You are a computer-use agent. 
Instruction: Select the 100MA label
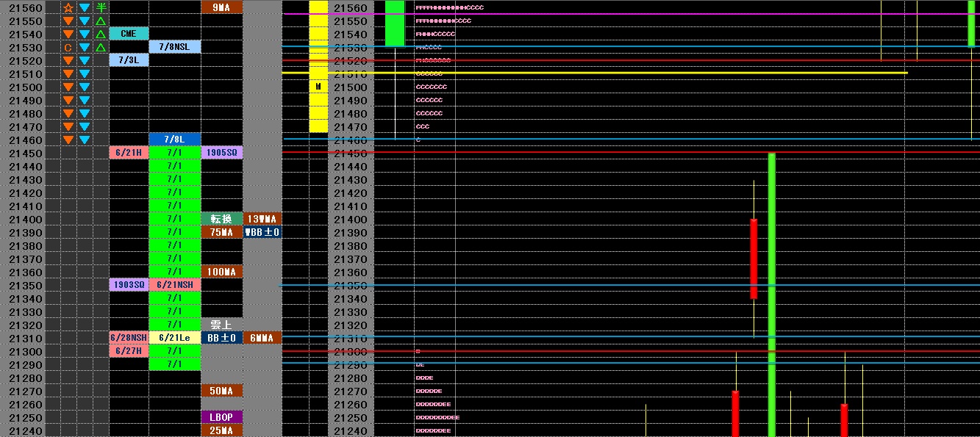coord(221,272)
